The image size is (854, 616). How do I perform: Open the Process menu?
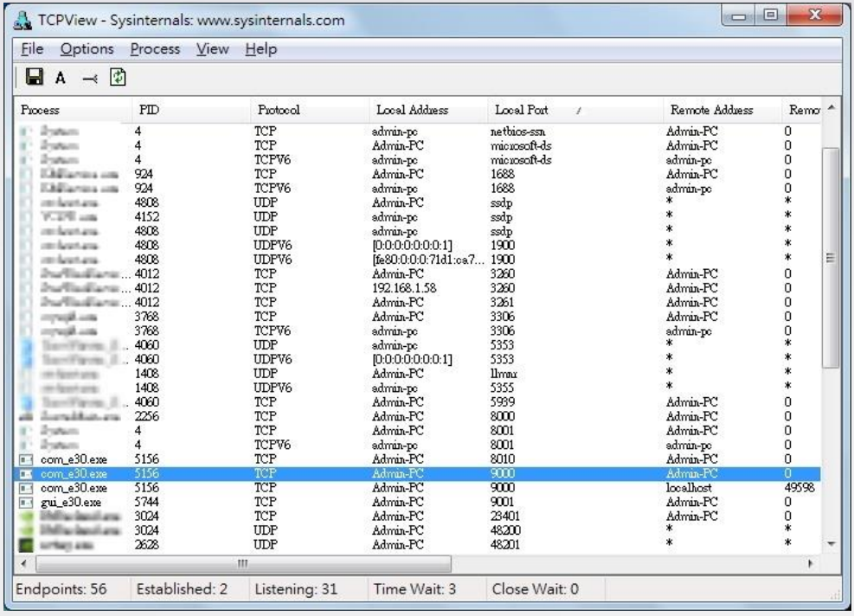pyautogui.click(x=155, y=49)
